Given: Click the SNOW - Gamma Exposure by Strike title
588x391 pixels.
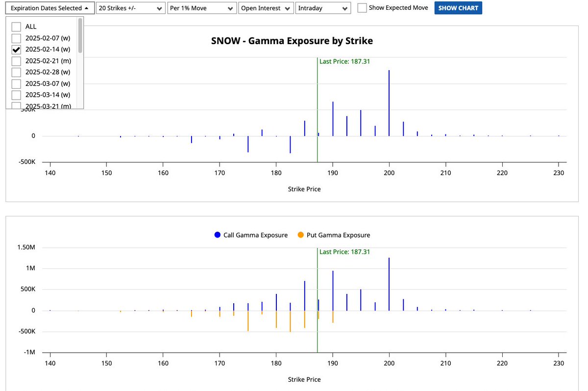Looking at the screenshot, I should [x=292, y=41].
